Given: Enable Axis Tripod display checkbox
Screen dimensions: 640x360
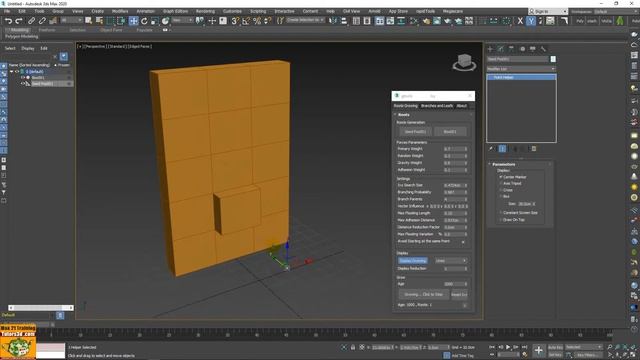Looking at the screenshot, I should click(x=501, y=184).
